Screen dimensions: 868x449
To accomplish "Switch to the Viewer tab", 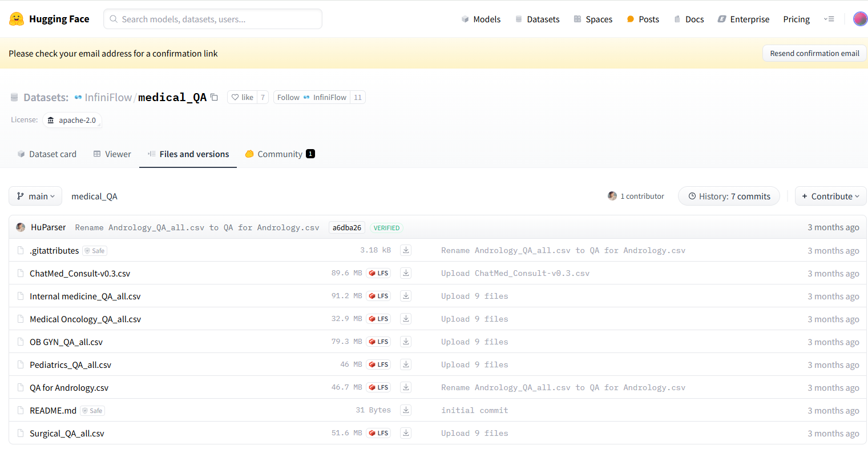I will pyautogui.click(x=112, y=154).
